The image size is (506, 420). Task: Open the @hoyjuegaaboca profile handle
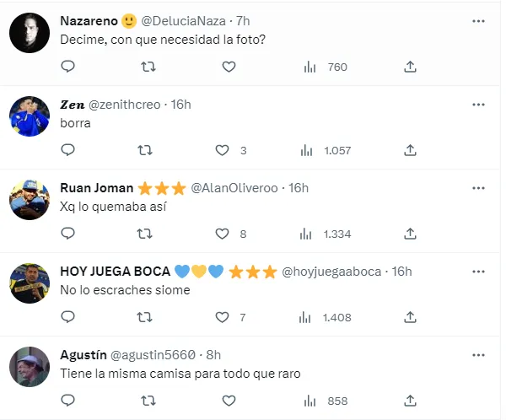(335, 271)
